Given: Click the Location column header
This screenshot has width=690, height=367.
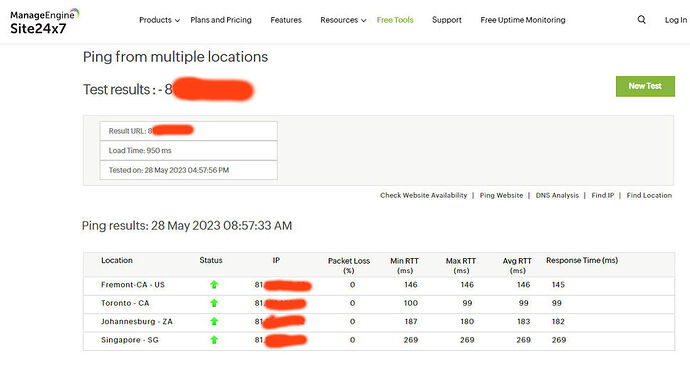Looking at the screenshot, I should click(x=117, y=261).
